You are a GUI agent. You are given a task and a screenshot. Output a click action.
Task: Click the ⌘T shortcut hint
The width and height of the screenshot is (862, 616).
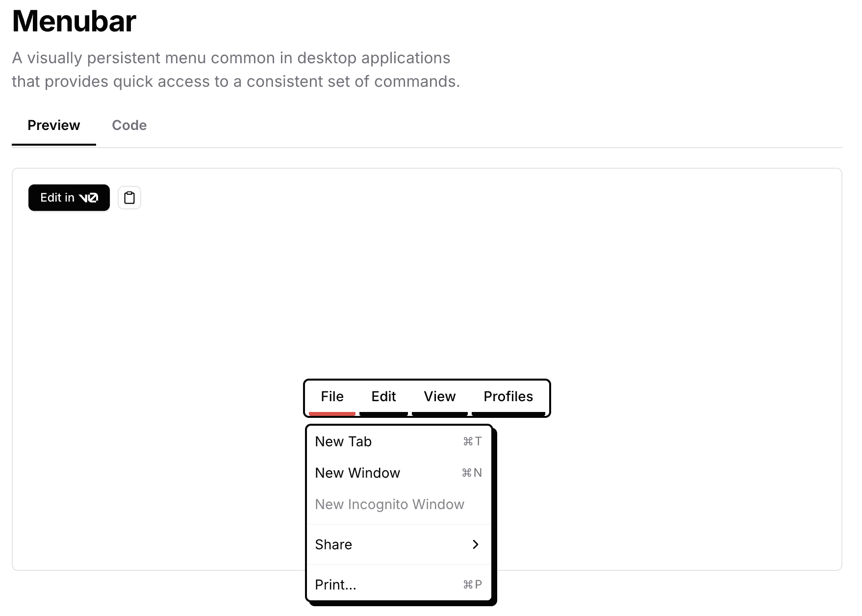point(472,441)
